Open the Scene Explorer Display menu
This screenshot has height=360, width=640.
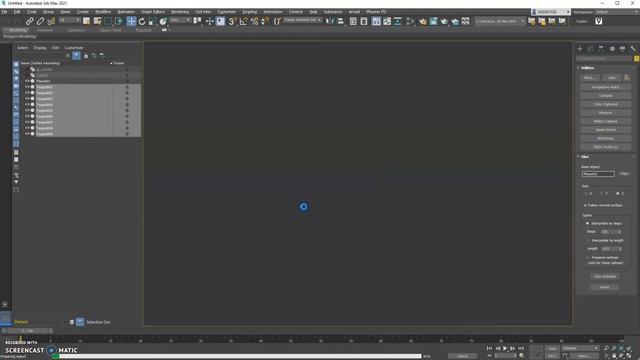[x=40, y=48]
